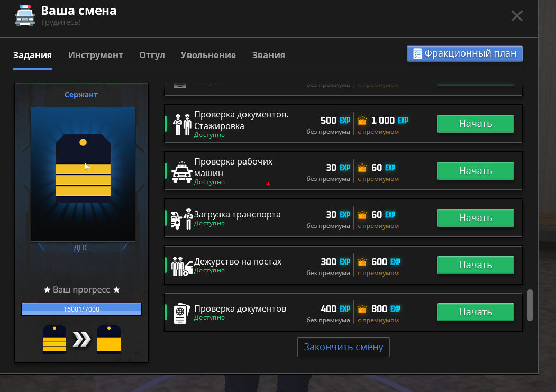Click the patrol car icon for Проверка рабочих машин
556x392 pixels.
click(x=181, y=171)
